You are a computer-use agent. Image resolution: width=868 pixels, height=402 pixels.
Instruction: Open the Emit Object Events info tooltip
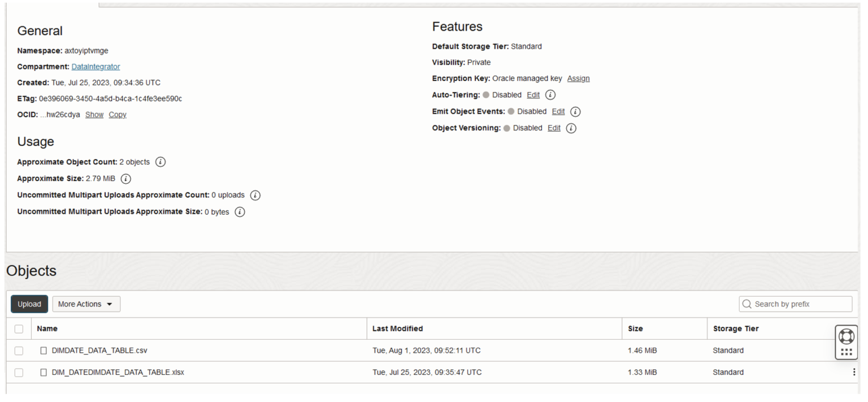pos(575,111)
